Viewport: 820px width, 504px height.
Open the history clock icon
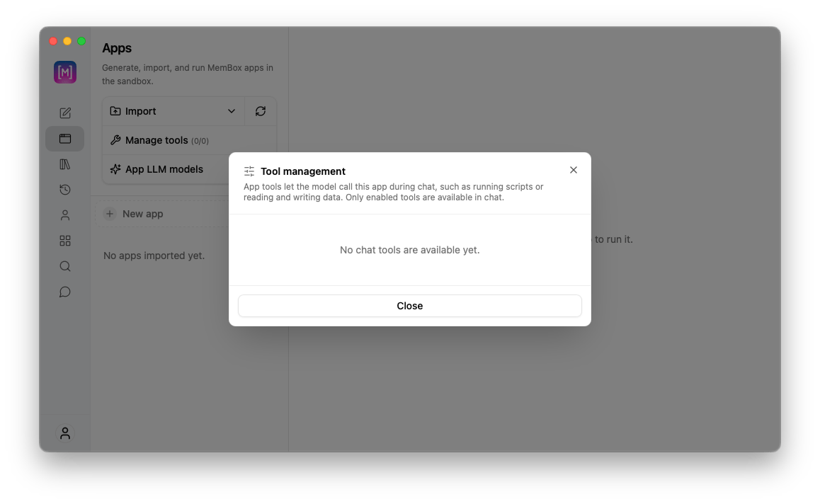click(x=65, y=190)
